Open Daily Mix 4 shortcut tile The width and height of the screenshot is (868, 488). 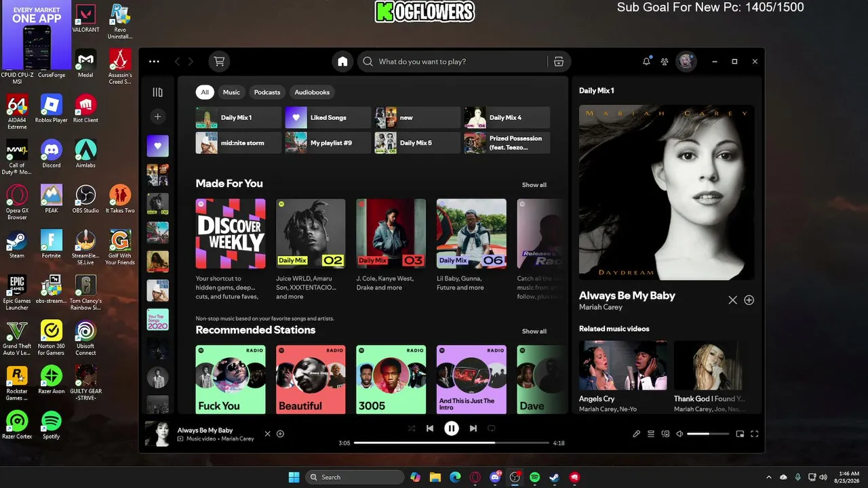[x=507, y=117]
